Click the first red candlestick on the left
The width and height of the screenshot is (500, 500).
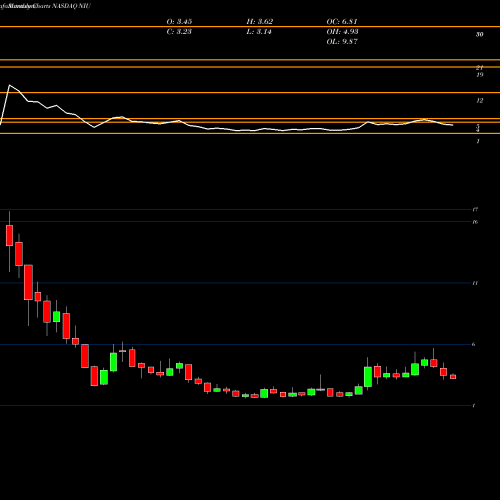pos(9,235)
